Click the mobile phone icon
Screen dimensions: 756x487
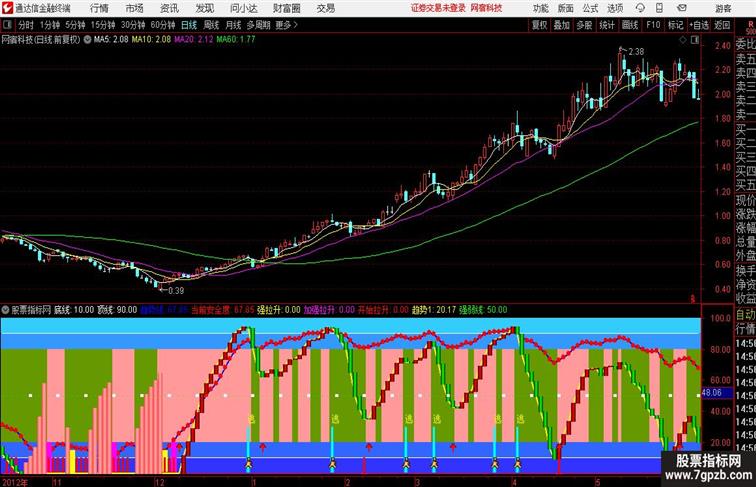(659, 8)
